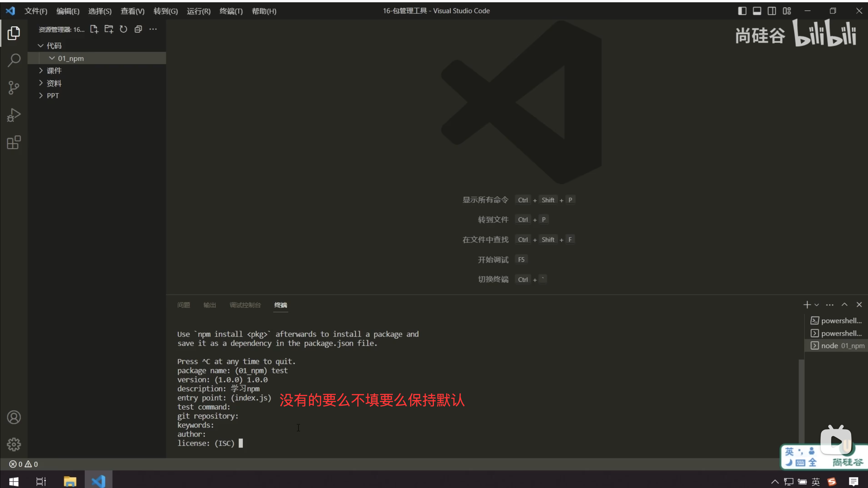
Task: Click the New Folder icon in explorer
Action: click(x=108, y=29)
